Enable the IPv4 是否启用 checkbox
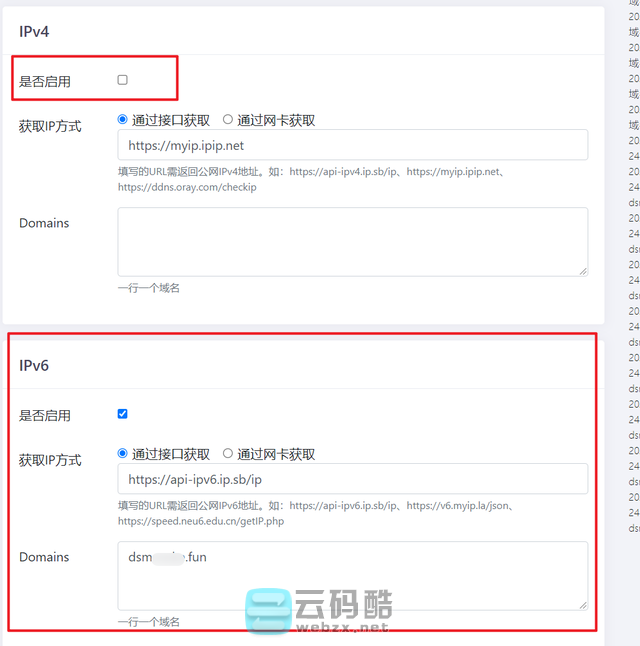 coord(123,79)
